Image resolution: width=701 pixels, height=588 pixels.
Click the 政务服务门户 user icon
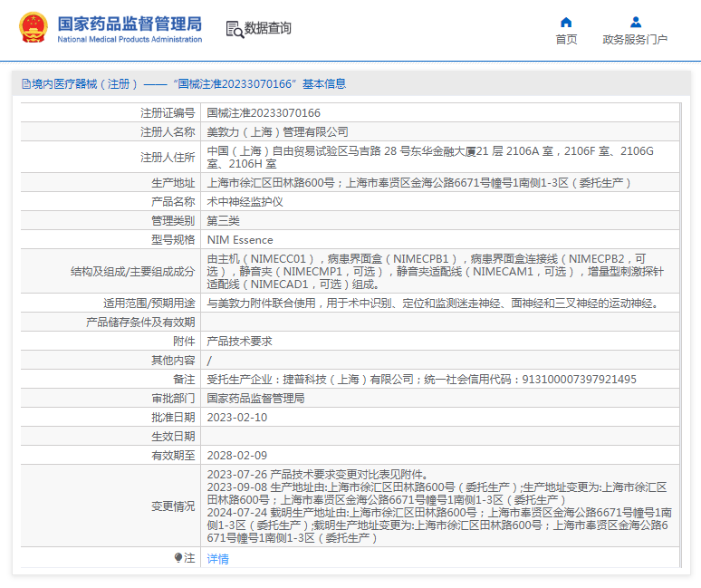click(x=635, y=23)
